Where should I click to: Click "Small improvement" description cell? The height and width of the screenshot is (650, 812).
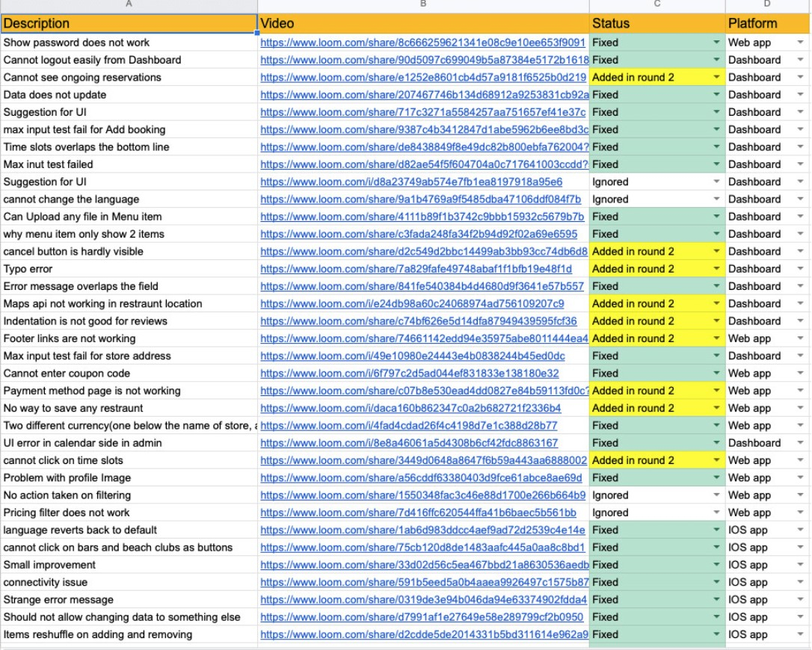tap(129, 566)
